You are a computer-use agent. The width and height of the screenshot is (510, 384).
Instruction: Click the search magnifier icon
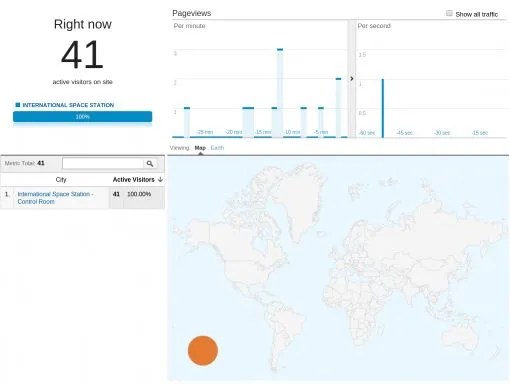click(x=150, y=163)
